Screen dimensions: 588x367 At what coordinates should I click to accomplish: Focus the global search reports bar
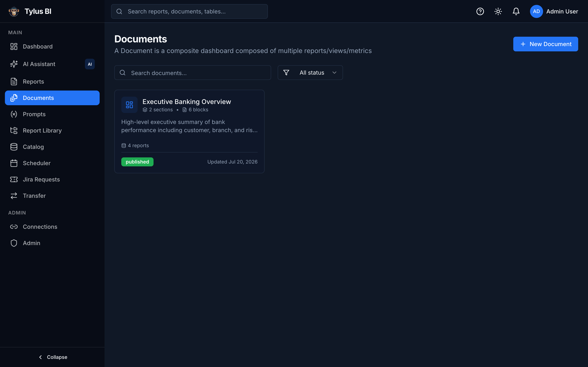189,11
